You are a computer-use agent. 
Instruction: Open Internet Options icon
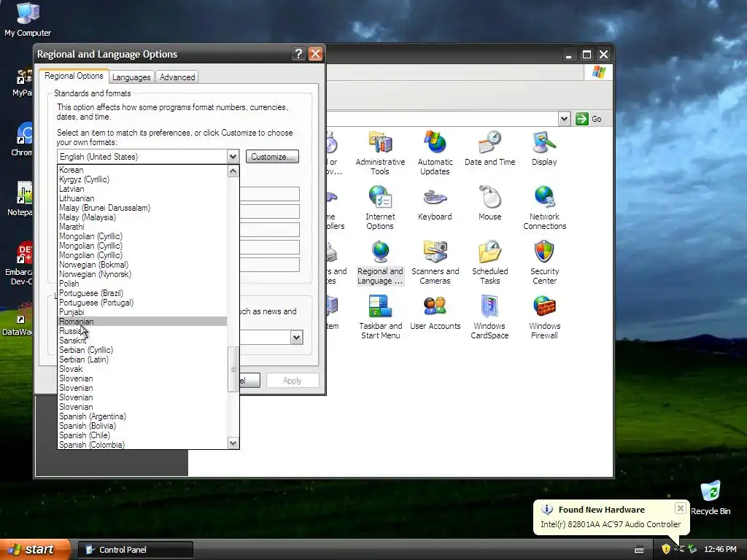tap(380, 207)
